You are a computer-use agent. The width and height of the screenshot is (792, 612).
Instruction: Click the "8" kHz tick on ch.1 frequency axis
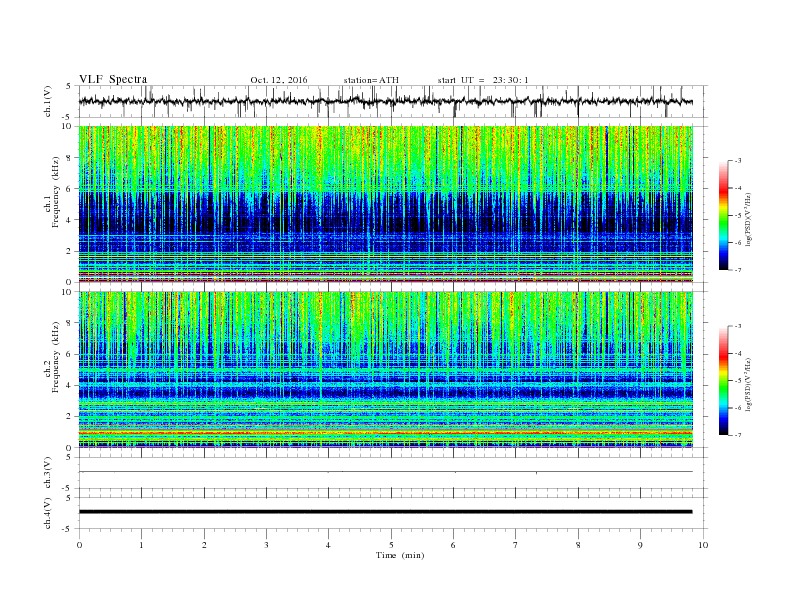pos(70,158)
